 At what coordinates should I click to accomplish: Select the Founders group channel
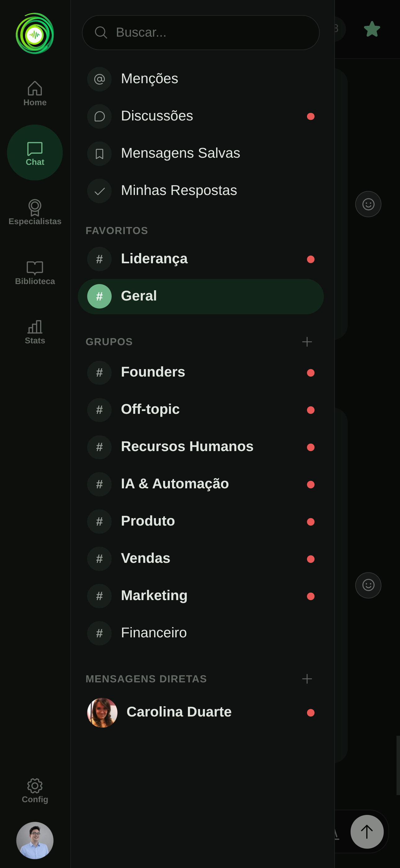(153, 372)
